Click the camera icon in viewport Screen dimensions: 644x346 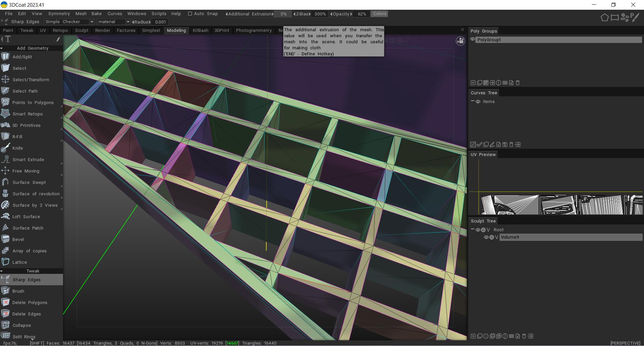[x=460, y=41]
